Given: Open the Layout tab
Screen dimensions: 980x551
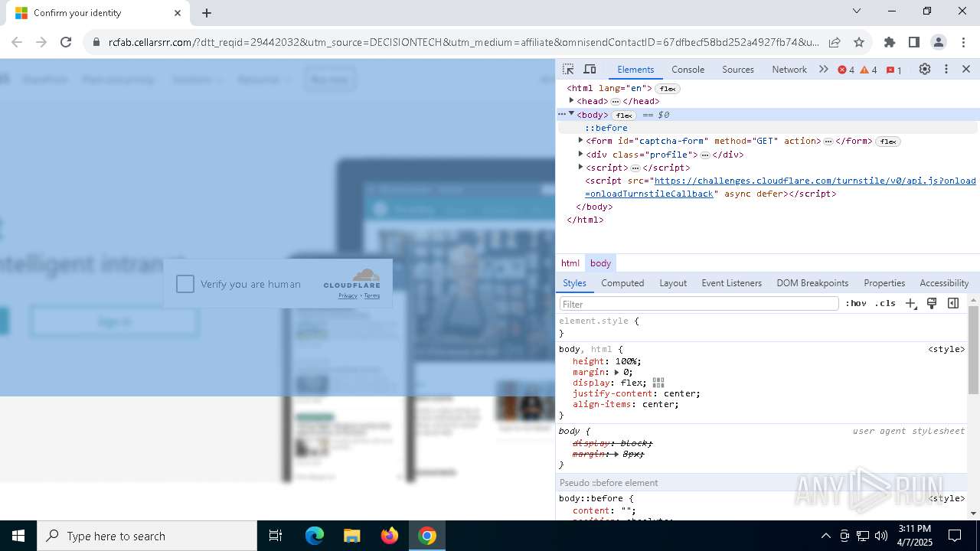Looking at the screenshot, I should (x=673, y=283).
